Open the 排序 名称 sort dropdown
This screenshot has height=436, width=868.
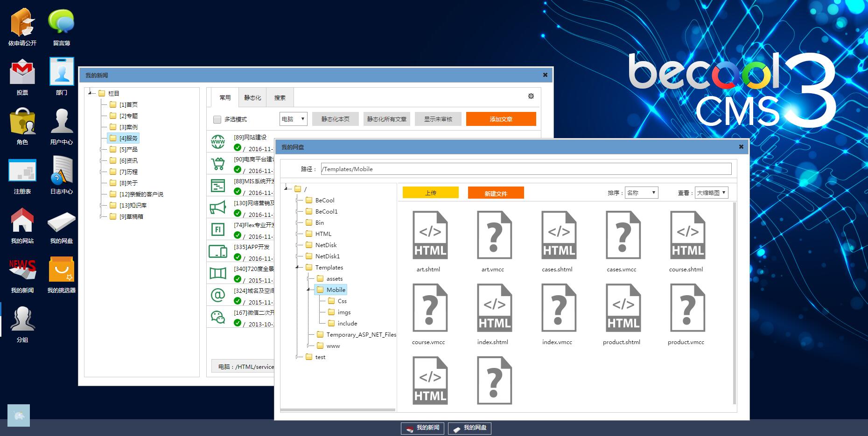(641, 193)
